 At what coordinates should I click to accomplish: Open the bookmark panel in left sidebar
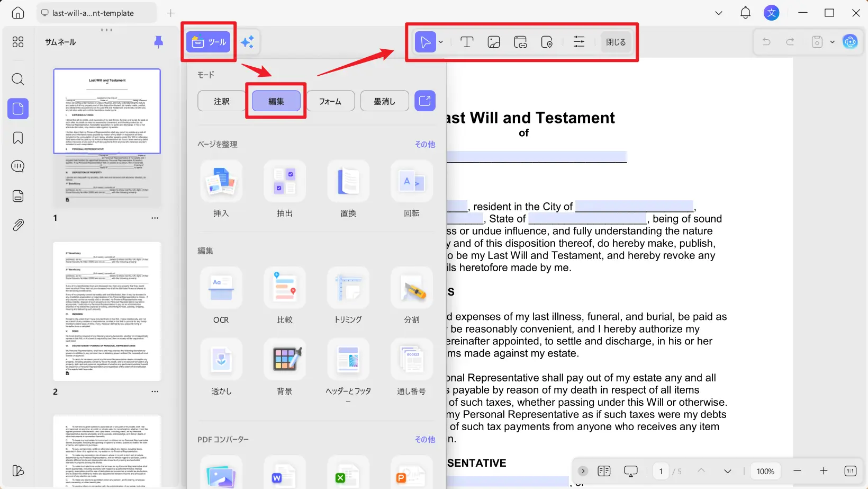pos(18,138)
